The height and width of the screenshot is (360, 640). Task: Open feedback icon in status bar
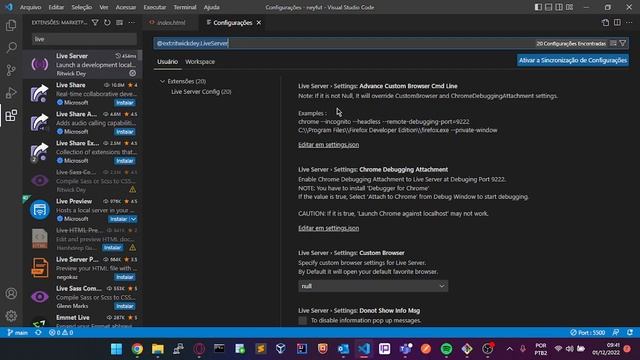coord(616,333)
